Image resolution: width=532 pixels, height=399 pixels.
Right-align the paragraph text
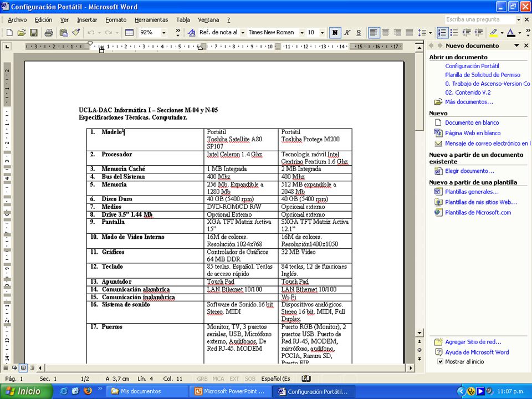397,33
